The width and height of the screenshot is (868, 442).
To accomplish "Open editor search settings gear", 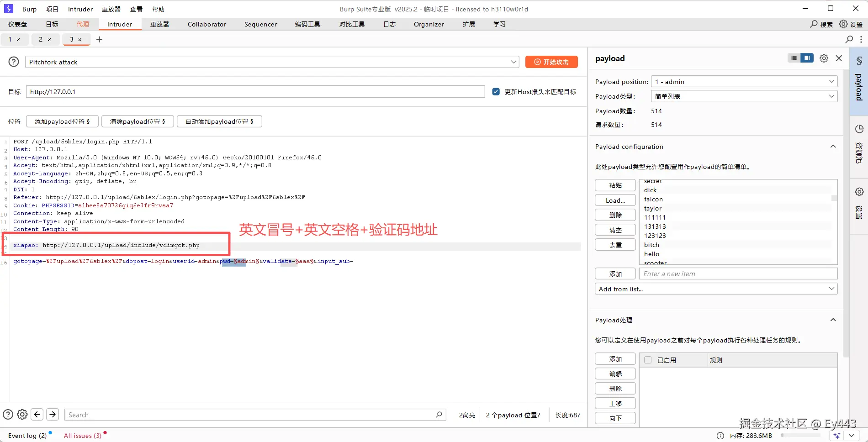I will pyautogui.click(x=22, y=415).
